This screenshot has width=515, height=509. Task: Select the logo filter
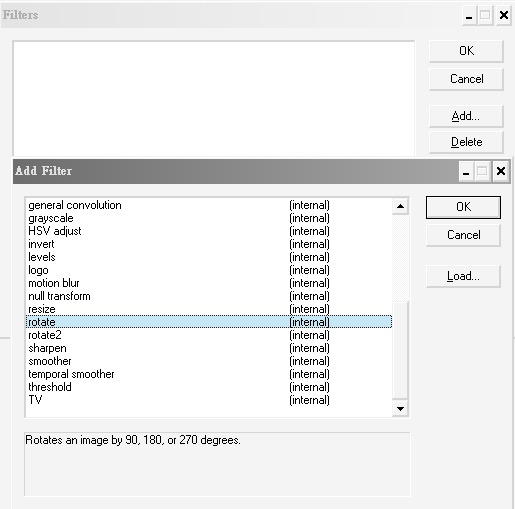209,270
